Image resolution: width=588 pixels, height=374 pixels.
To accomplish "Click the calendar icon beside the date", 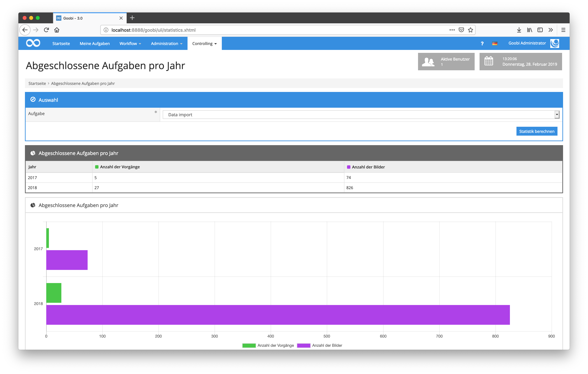I will (x=489, y=61).
